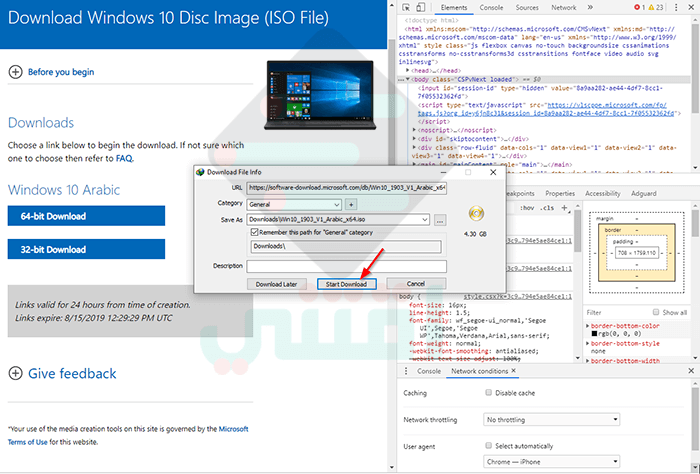Open the Chrome — iPhone user agent dropdown
This screenshot has width=700, height=474.
pos(551,462)
